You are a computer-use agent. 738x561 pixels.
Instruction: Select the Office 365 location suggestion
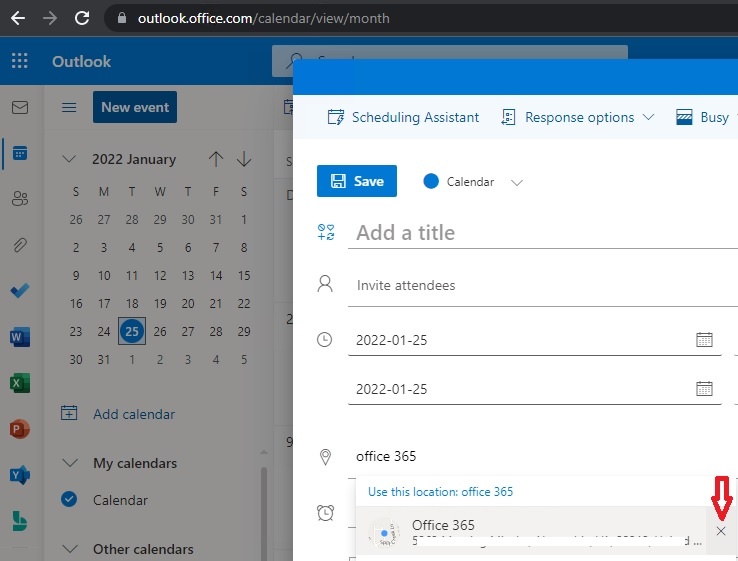(x=530, y=531)
